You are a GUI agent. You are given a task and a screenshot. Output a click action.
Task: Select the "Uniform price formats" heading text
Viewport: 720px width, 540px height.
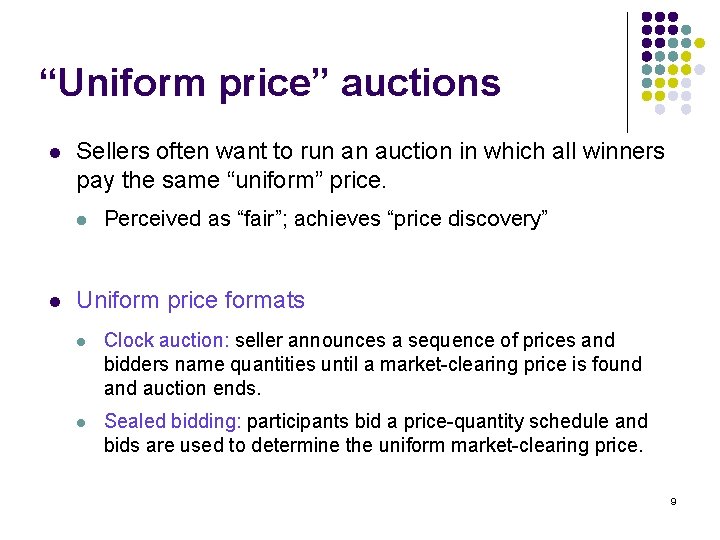(190, 300)
